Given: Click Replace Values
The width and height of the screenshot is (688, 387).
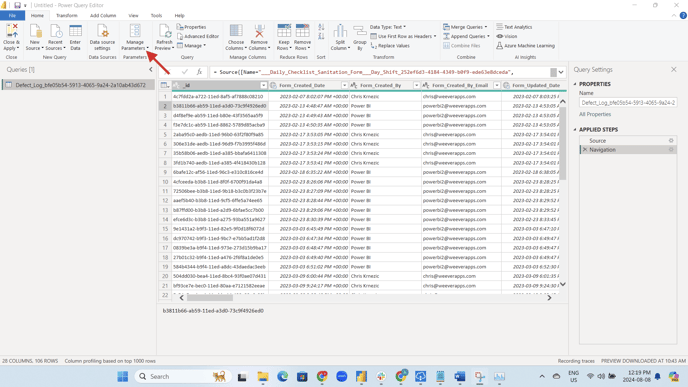Looking at the screenshot, I should (390, 46).
